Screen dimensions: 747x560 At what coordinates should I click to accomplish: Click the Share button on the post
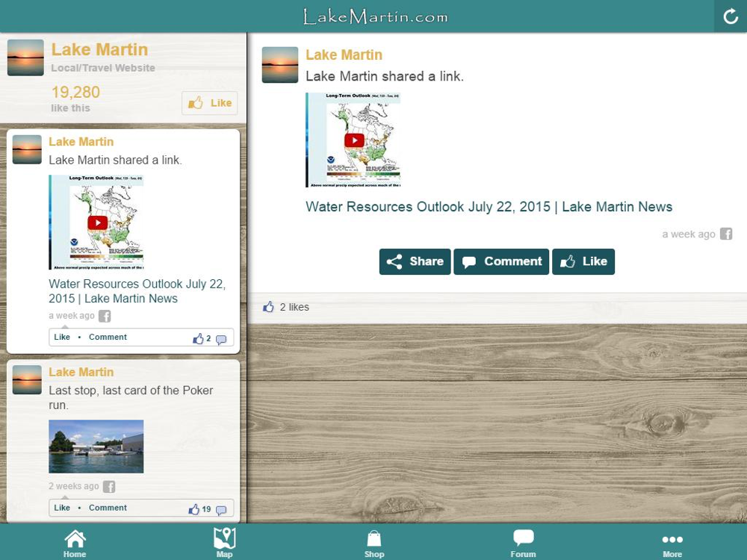[x=415, y=261]
